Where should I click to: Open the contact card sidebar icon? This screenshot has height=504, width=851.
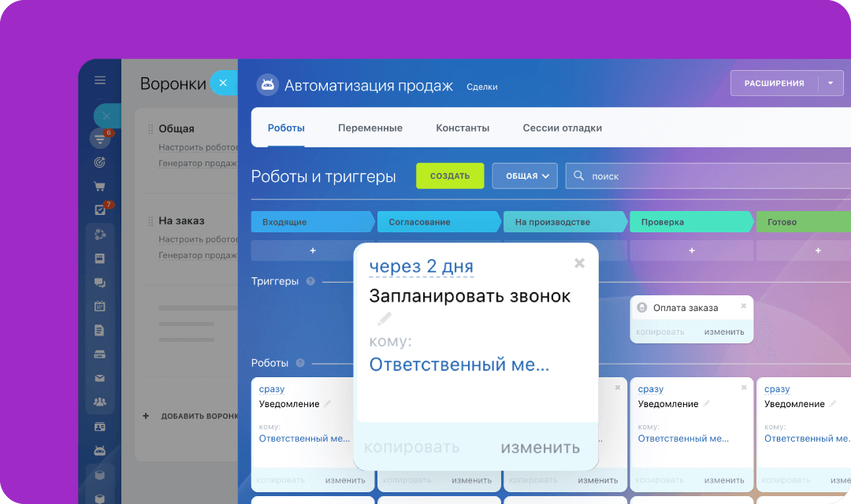click(x=100, y=426)
